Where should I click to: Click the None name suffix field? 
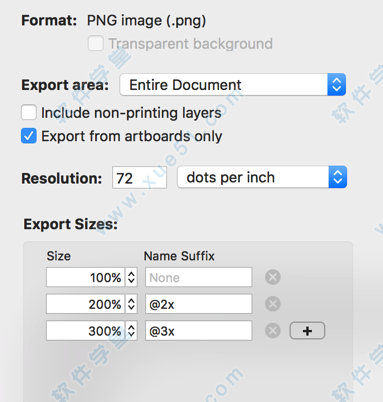tap(199, 277)
